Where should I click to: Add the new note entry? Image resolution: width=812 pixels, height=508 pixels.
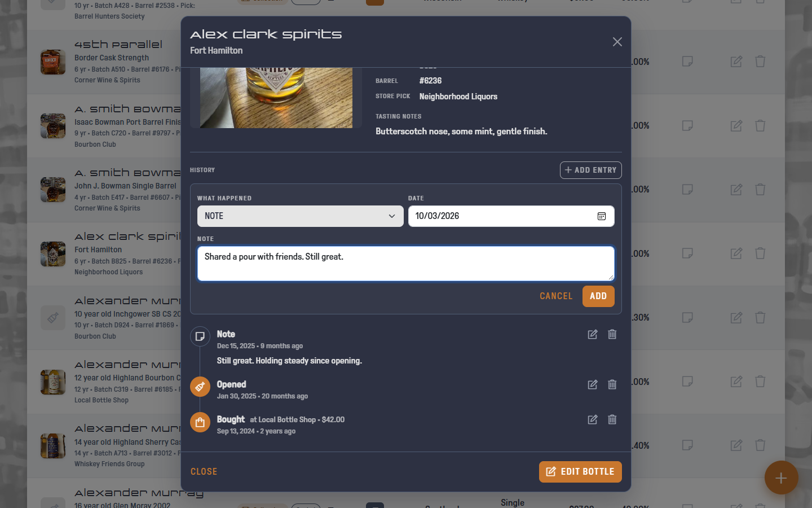[x=598, y=296]
